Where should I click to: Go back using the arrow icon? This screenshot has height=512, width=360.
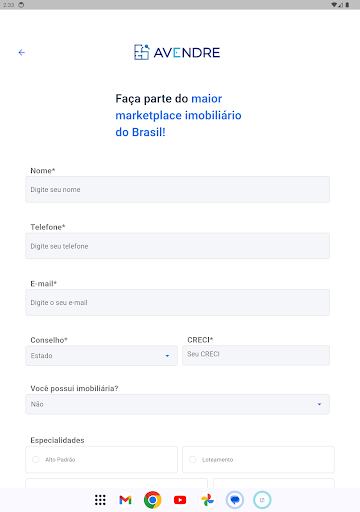[22, 52]
